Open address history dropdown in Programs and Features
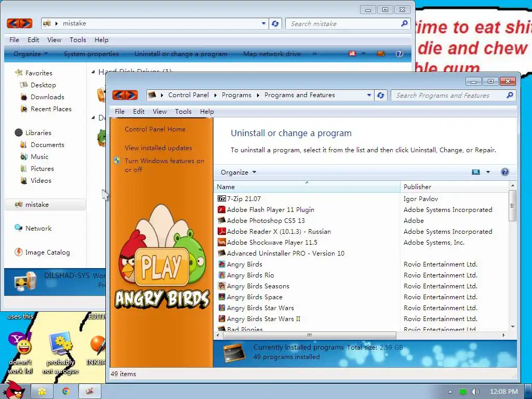 tap(369, 96)
